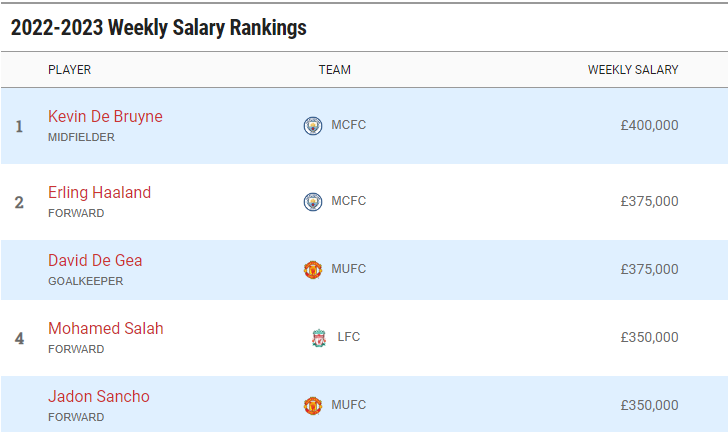Image resolution: width=728 pixels, height=432 pixels.
Task: Sort table by Weekly Salary header
Action: pyautogui.click(x=632, y=70)
